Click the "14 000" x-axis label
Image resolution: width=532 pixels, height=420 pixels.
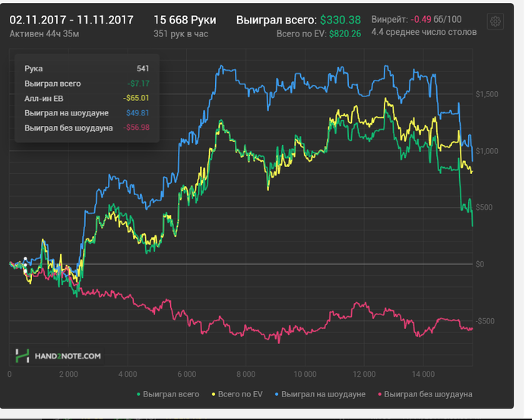[x=423, y=374]
